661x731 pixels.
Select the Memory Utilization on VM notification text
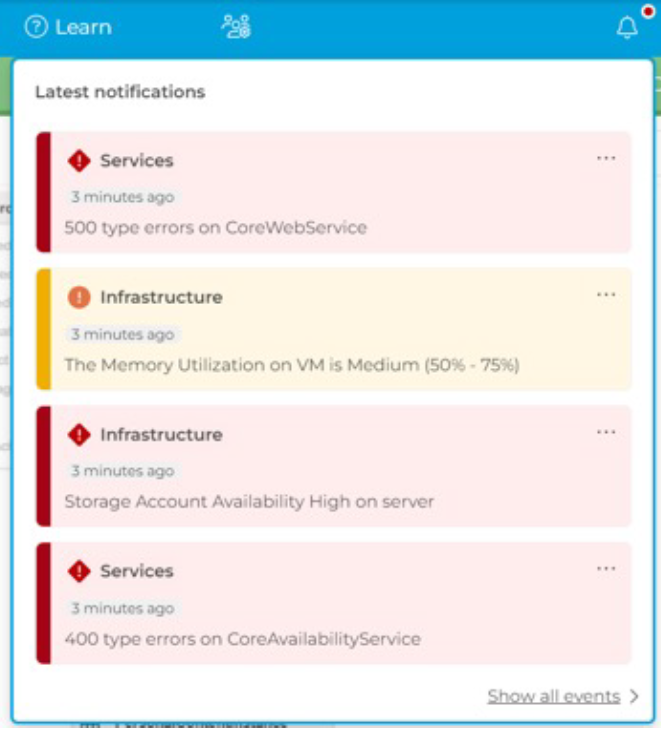point(291,365)
